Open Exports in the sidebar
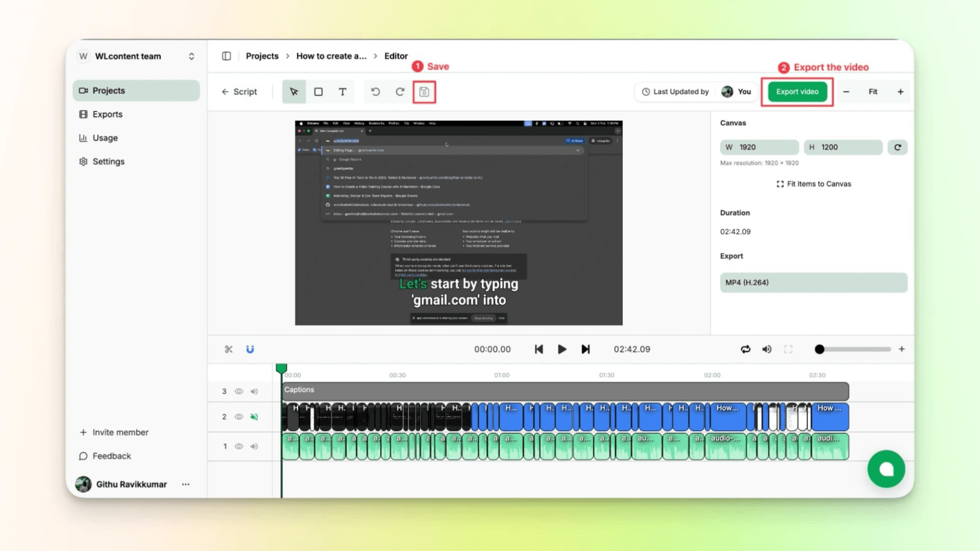Viewport: 980px width, 551px height. pyautogui.click(x=136, y=114)
